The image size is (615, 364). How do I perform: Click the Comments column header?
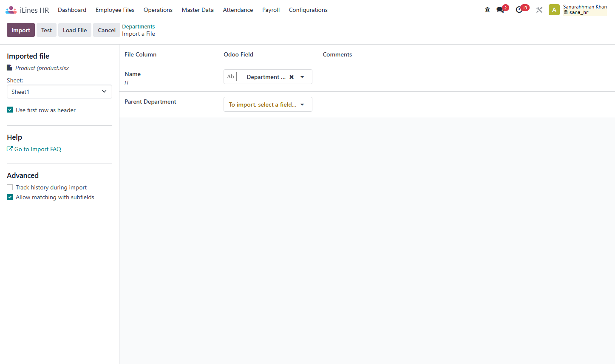coord(337,54)
